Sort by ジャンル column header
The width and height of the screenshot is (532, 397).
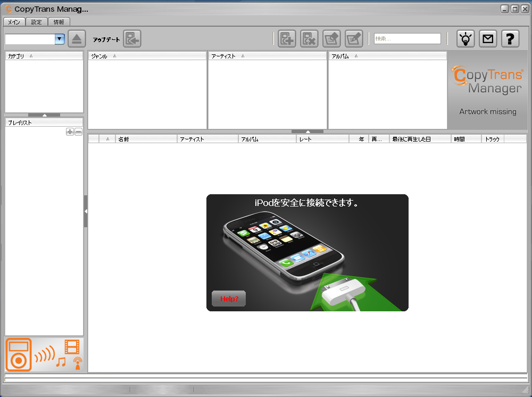tap(147, 56)
